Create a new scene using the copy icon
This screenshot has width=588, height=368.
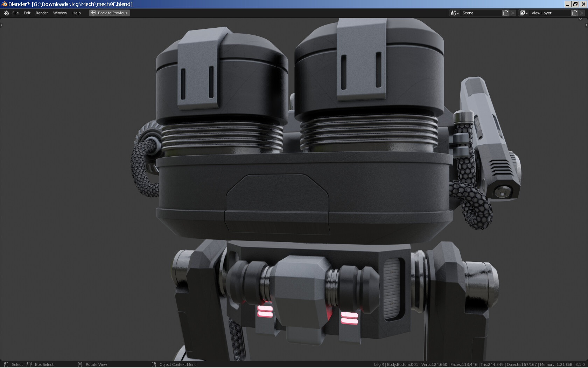[x=505, y=13]
